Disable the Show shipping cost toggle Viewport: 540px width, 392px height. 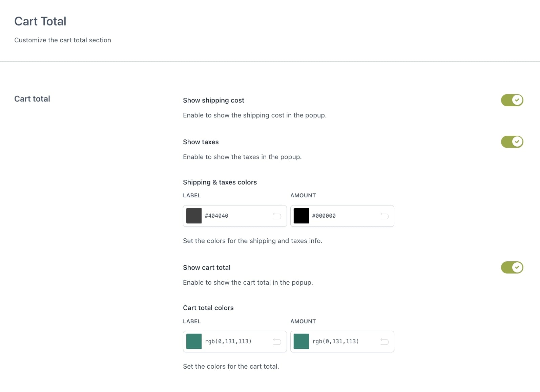point(512,100)
